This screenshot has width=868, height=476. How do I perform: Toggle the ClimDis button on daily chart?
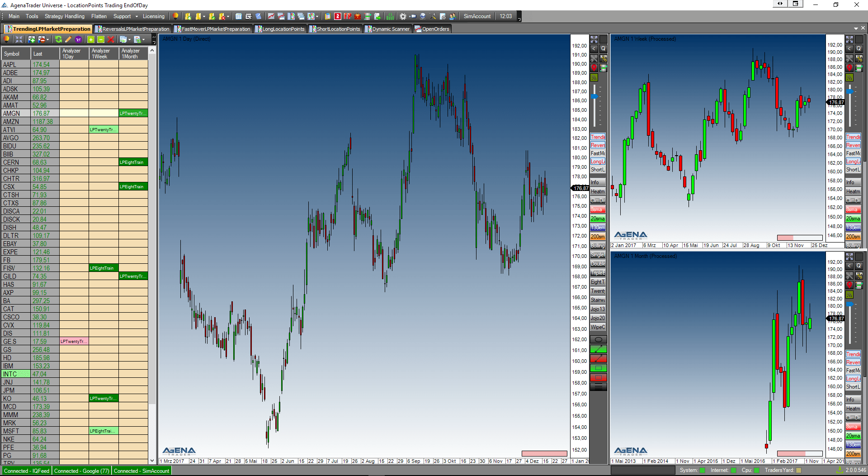598,200
